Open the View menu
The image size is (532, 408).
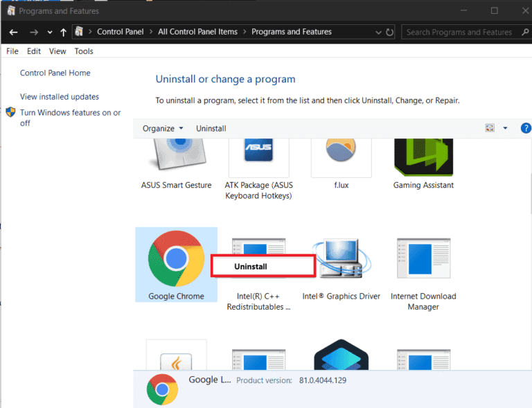57,51
